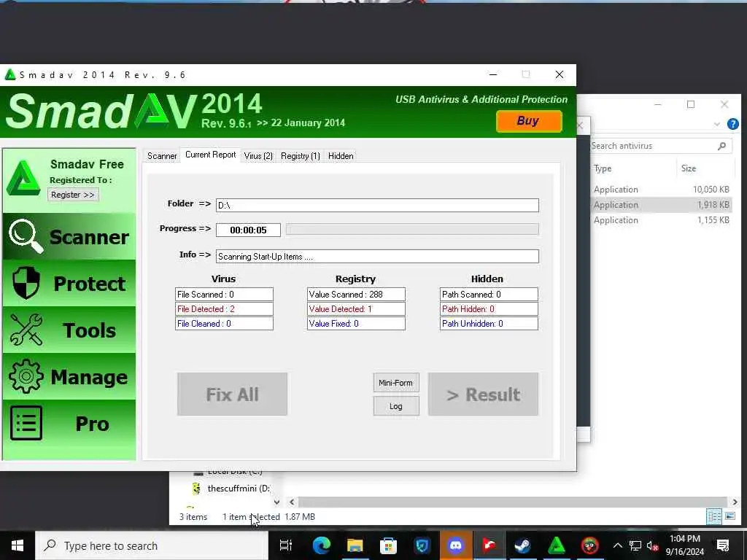Click the horizontal scrollbar left arrow

click(292, 502)
